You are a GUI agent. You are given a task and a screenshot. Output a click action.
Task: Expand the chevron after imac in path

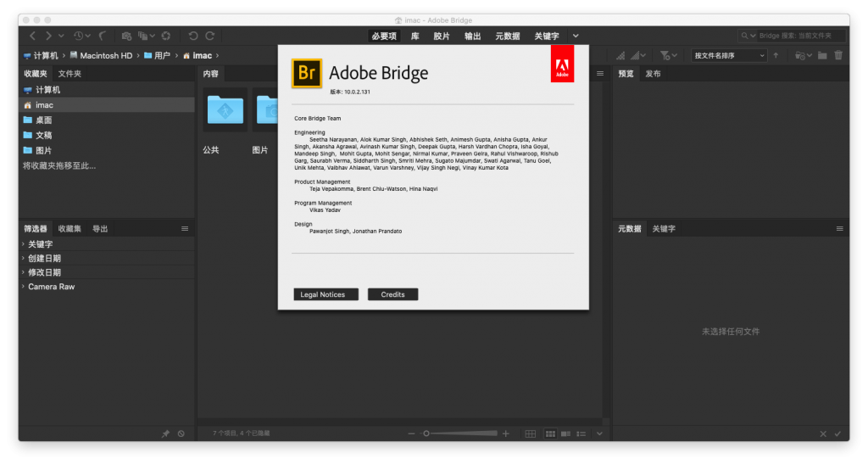[218, 55]
